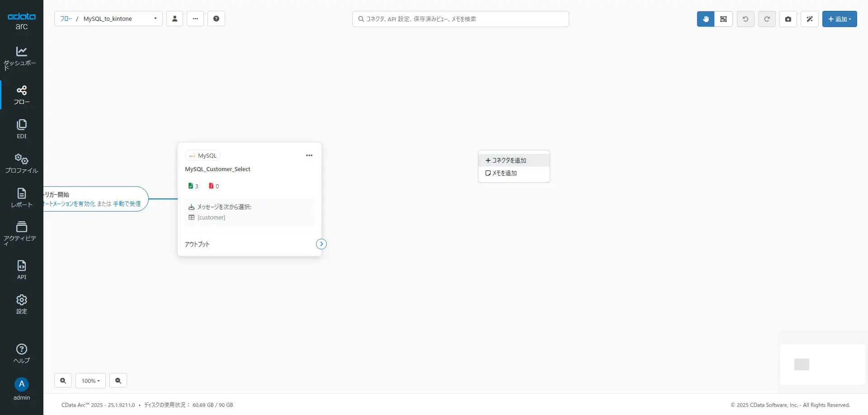The width and height of the screenshot is (868, 415).
Task: Click the MySQL connector type badge
Action: pos(203,155)
